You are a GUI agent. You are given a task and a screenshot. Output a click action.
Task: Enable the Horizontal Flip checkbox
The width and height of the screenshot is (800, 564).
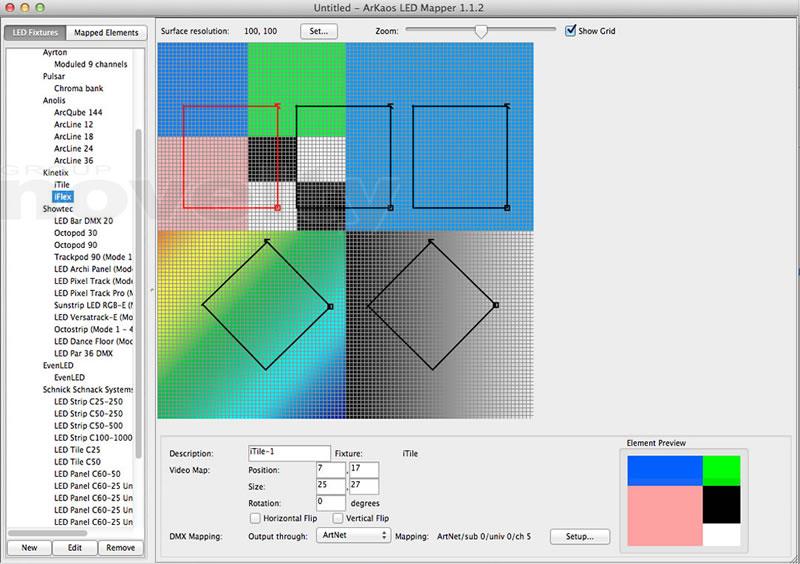pyautogui.click(x=255, y=518)
